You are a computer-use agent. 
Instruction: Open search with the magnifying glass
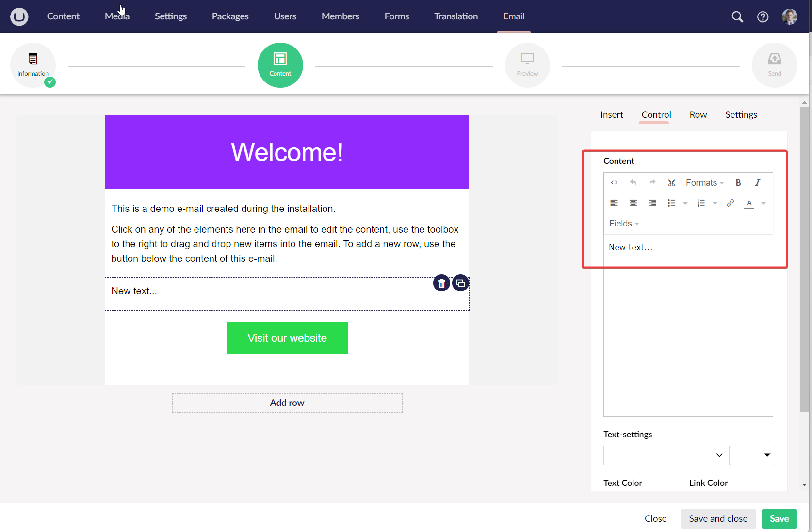[x=737, y=17]
